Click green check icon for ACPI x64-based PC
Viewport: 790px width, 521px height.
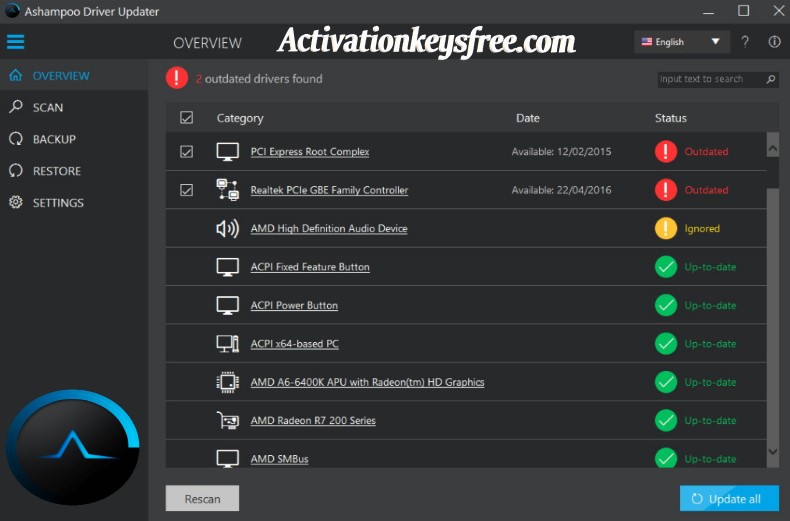(666, 344)
